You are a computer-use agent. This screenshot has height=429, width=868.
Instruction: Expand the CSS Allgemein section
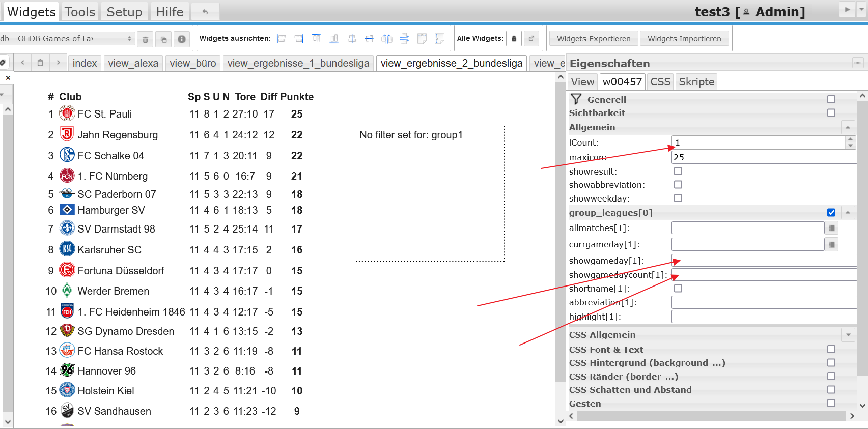click(848, 335)
